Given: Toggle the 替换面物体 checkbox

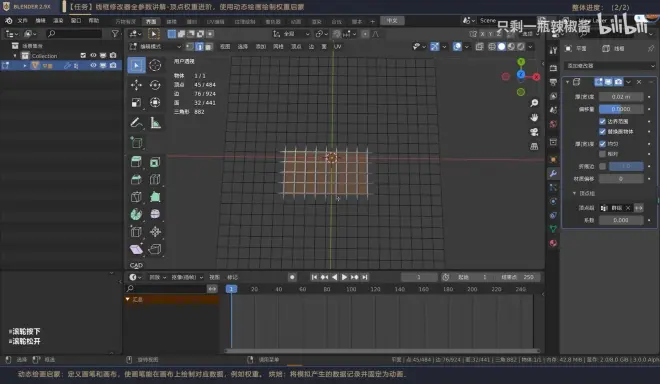Looking at the screenshot, I should pos(602,131).
